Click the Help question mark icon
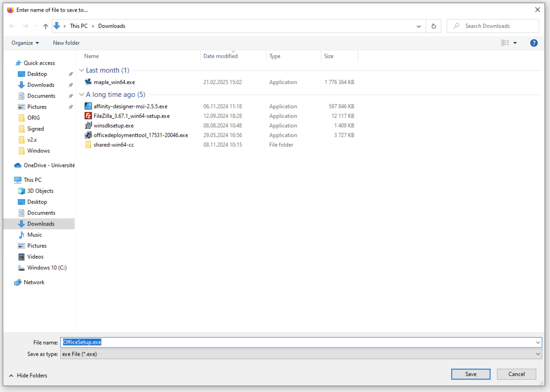The image size is (550, 392). (534, 43)
